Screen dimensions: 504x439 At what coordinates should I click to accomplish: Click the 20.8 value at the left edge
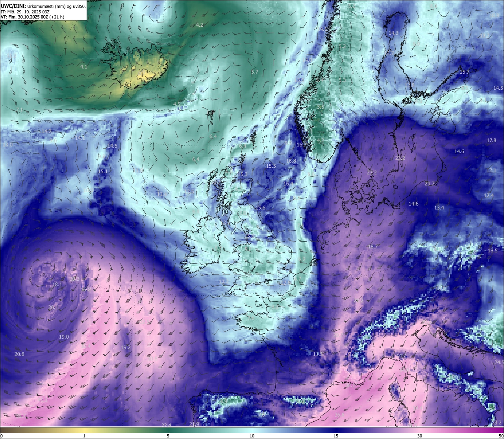click(x=19, y=354)
